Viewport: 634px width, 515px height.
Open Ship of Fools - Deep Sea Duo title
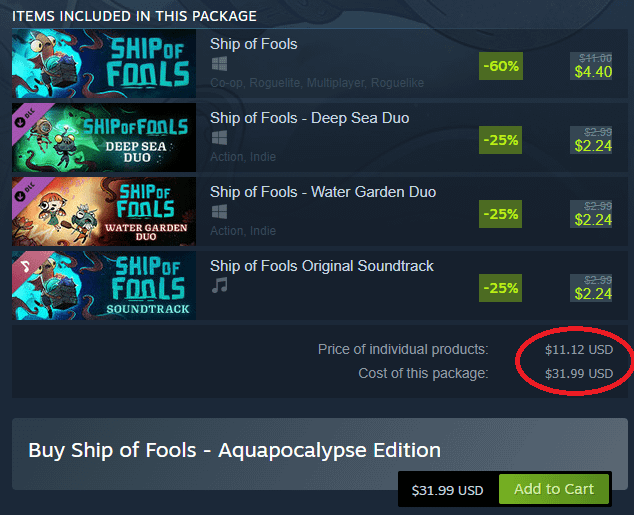click(x=309, y=118)
